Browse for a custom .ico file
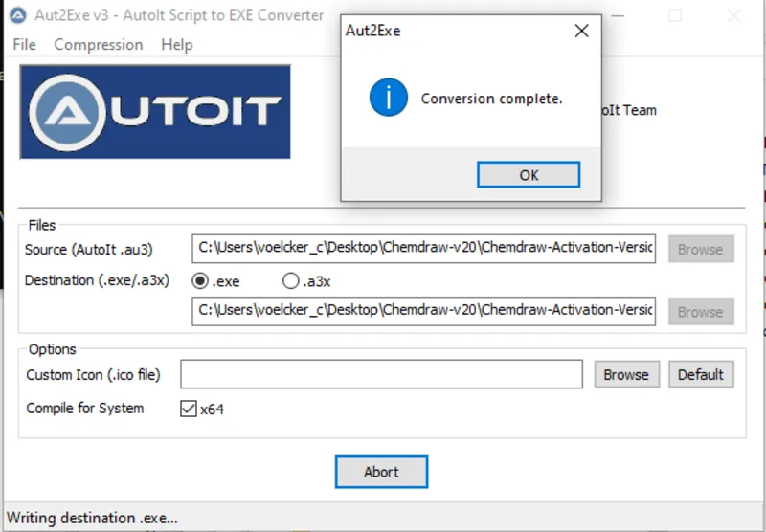 click(x=627, y=374)
